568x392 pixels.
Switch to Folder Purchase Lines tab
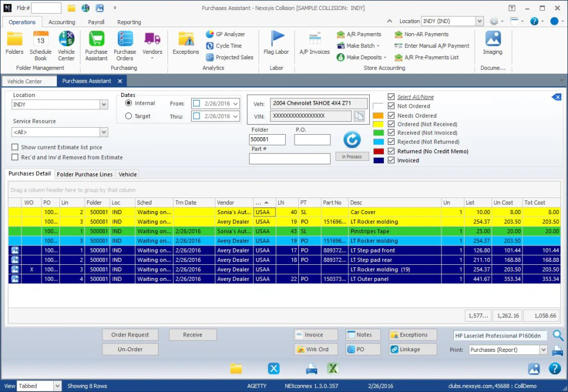(84, 174)
